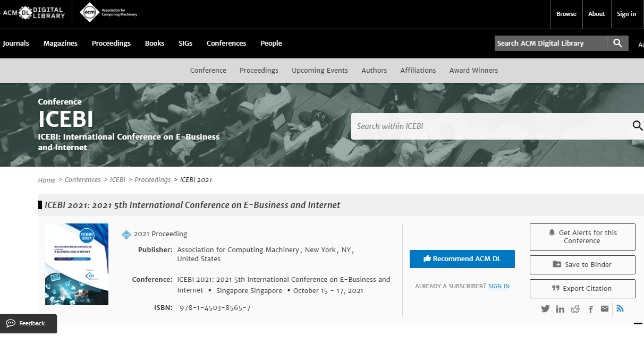Focus the Search within ICEBI field
Viewport: 644px width, 345px height.
[491, 126]
